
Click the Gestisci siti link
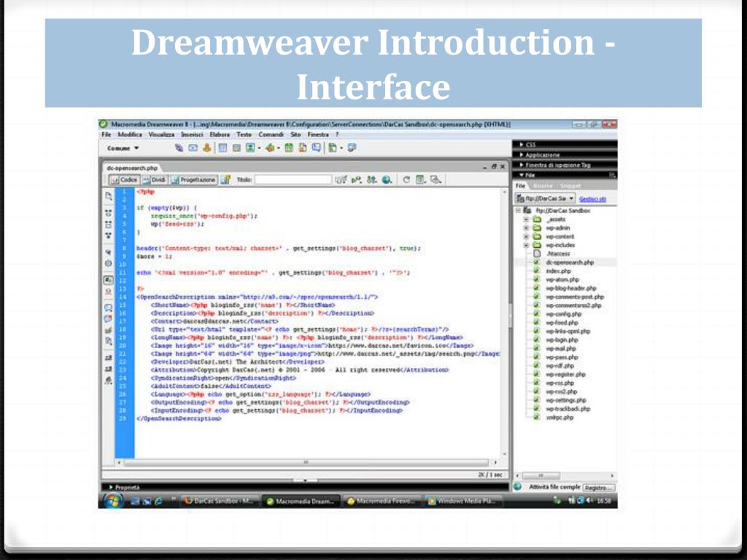point(592,199)
